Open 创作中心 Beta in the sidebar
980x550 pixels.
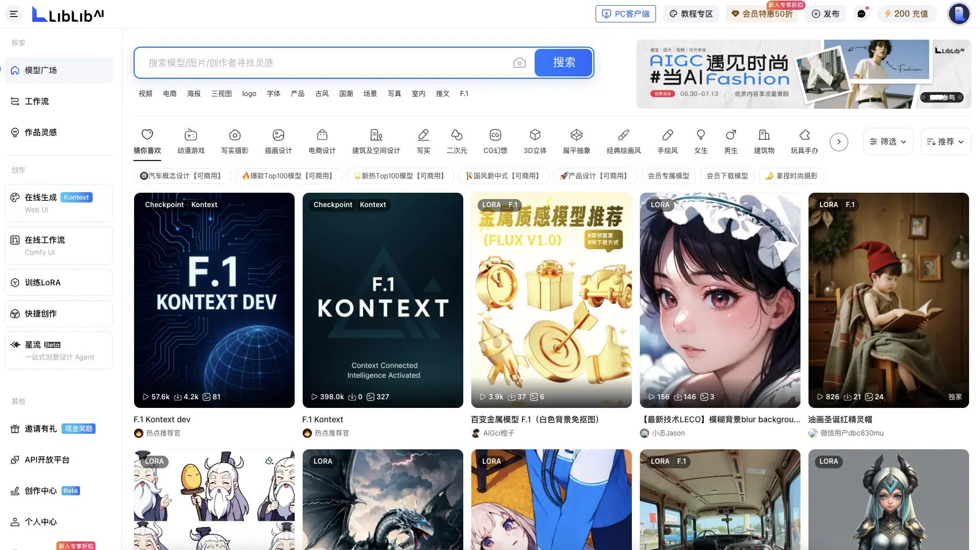(x=59, y=491)
